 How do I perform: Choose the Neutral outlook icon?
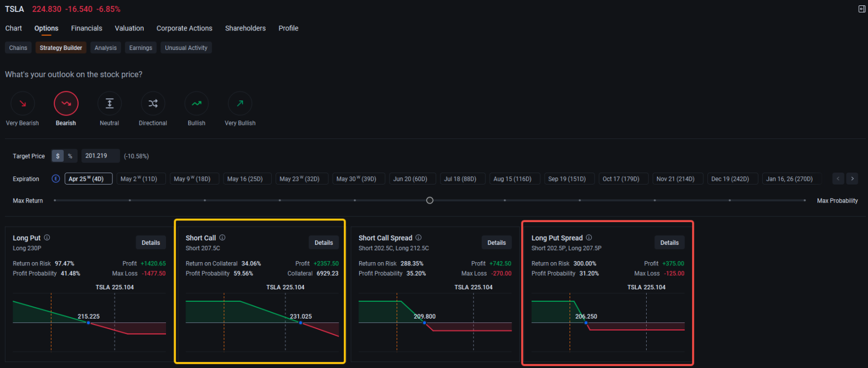click(110, 104)
